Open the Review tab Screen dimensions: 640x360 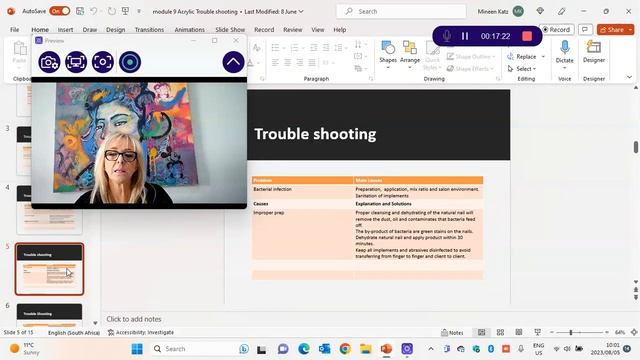293,30
